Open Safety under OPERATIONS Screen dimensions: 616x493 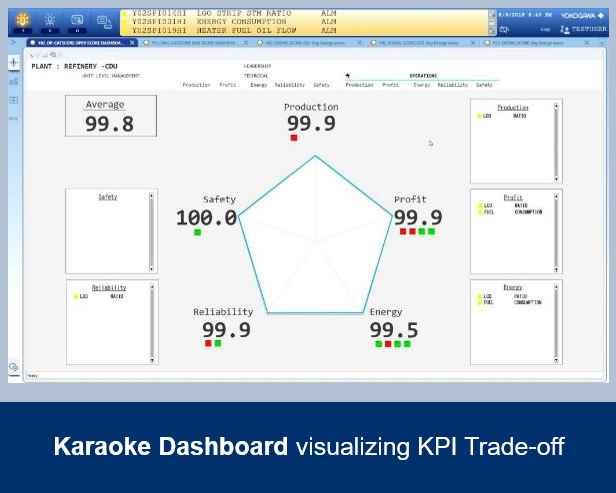pyautogui.click(x=484, y=85)
